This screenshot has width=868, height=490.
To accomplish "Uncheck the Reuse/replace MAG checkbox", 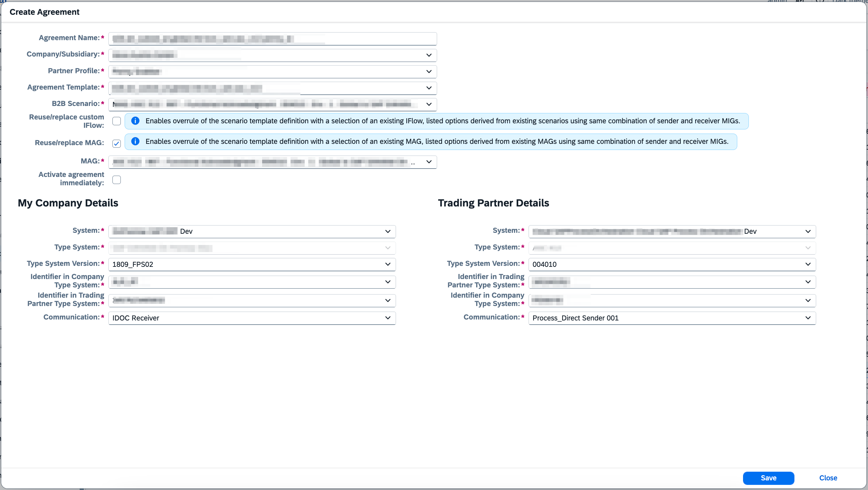I will [117, 144].
